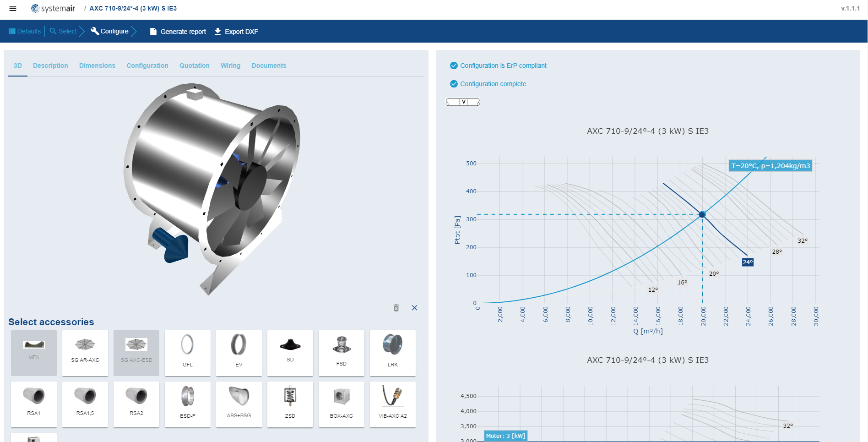Click the v.1.1.1 version label
The width and height of the screenshot is (868, 442).
[x=850, y=8]
